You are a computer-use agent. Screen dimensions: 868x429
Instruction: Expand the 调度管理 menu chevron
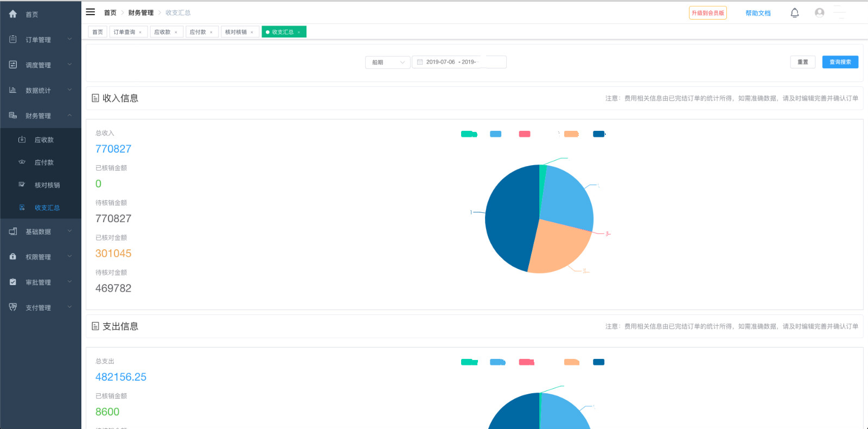69,65
